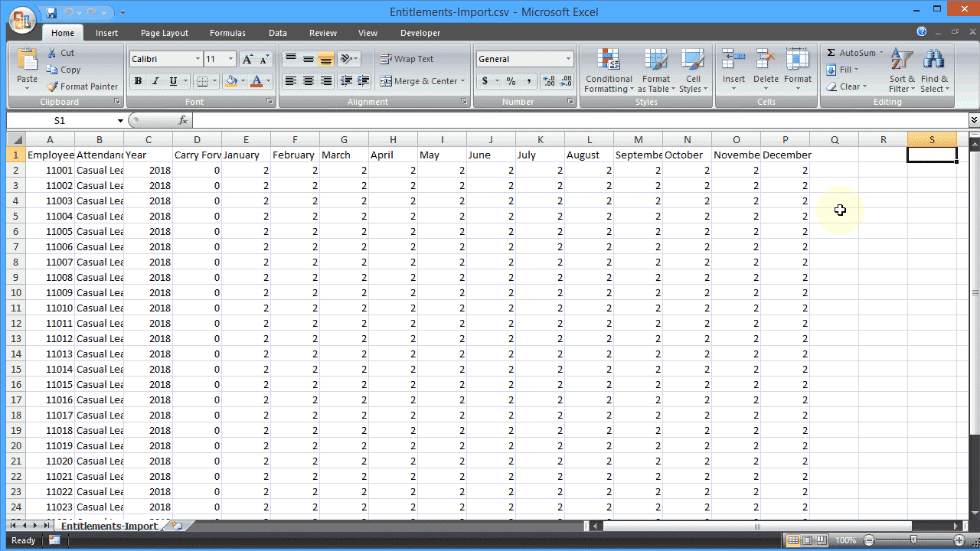Switch to the Developer tab
980x551 pixels.
pos(420,33)
